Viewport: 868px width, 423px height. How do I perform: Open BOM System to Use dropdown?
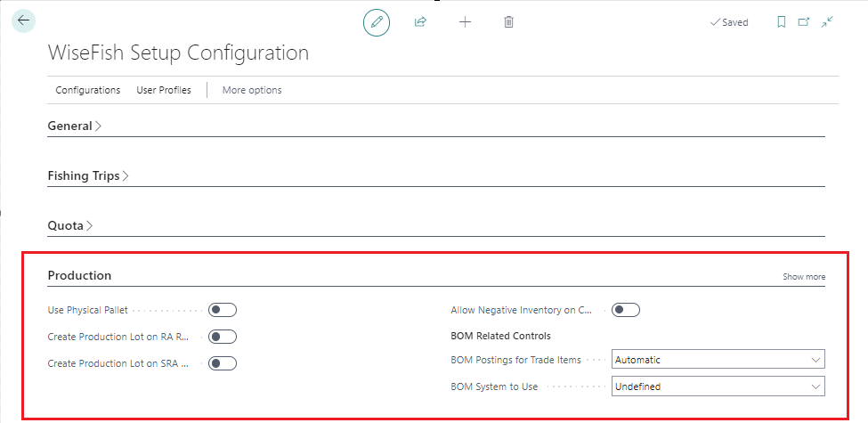[718, 386]
